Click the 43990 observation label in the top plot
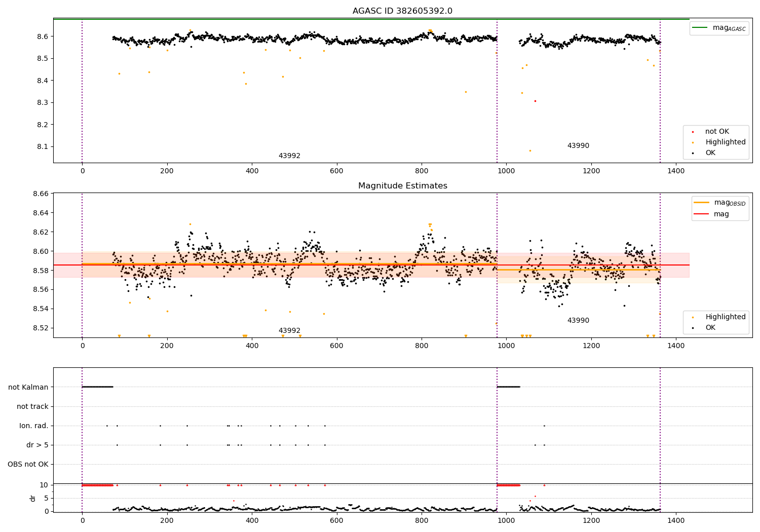 [578, 146]
